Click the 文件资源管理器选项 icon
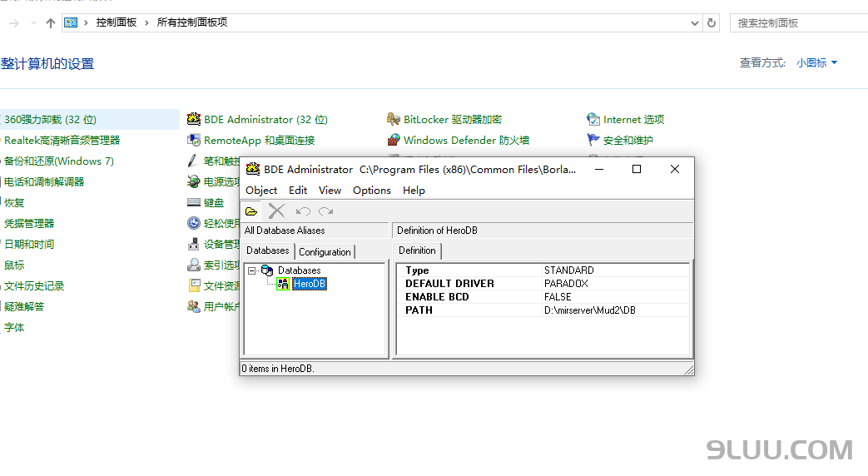The width and height of the screenshot is (868, 476). coord(194,285)
